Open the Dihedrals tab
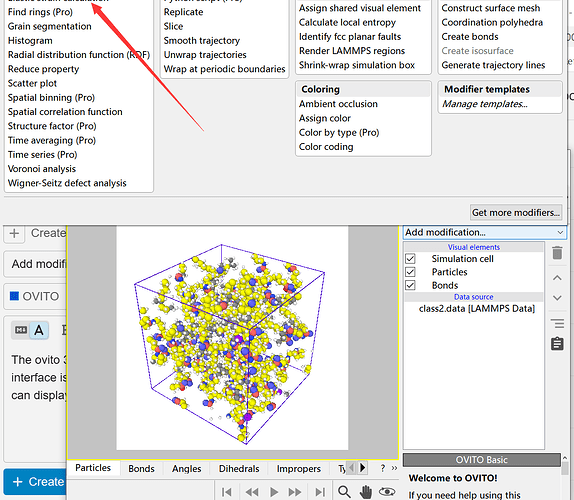 tap(239, 469)
